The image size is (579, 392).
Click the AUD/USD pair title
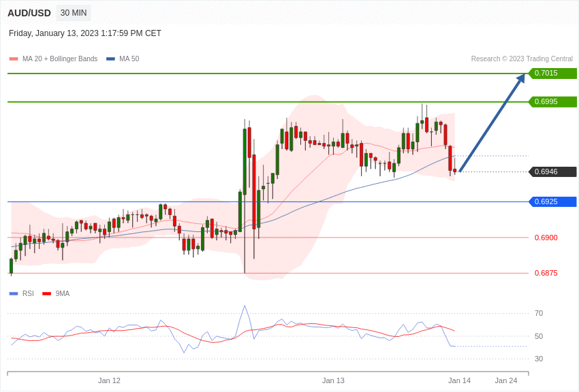29,14
